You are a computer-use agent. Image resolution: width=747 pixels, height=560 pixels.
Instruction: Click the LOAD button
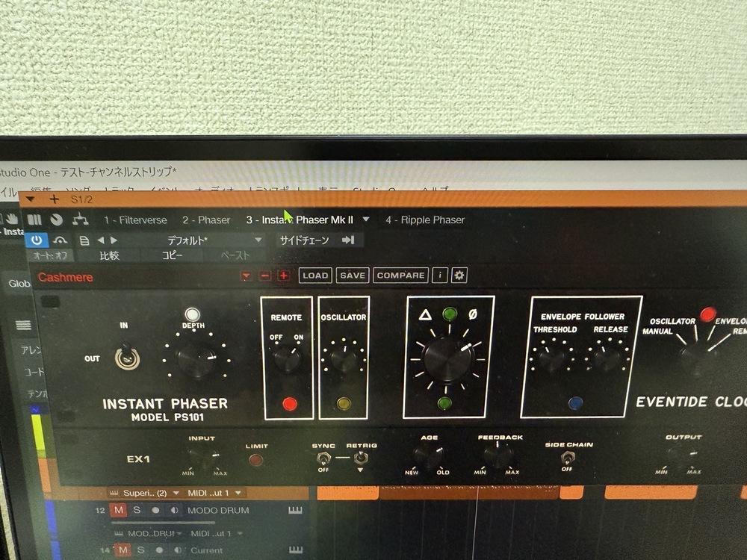[x=315, y=276]
